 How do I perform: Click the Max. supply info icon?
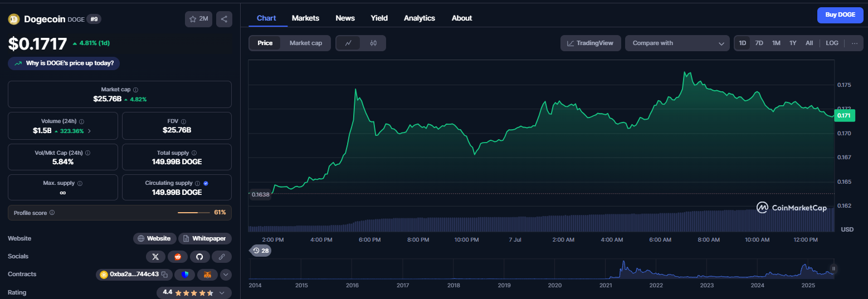pyautogui.click(x=80, y=183)
